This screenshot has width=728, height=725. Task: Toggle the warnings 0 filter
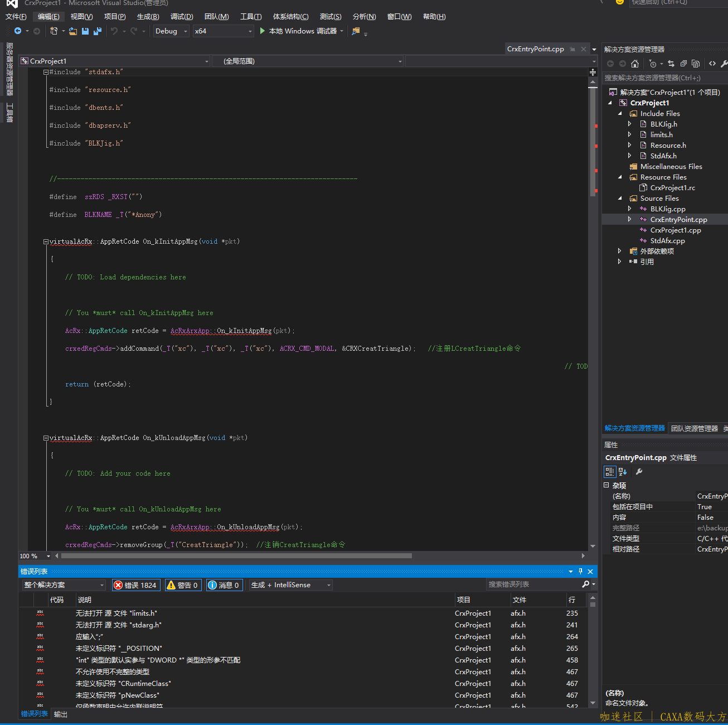183,585
